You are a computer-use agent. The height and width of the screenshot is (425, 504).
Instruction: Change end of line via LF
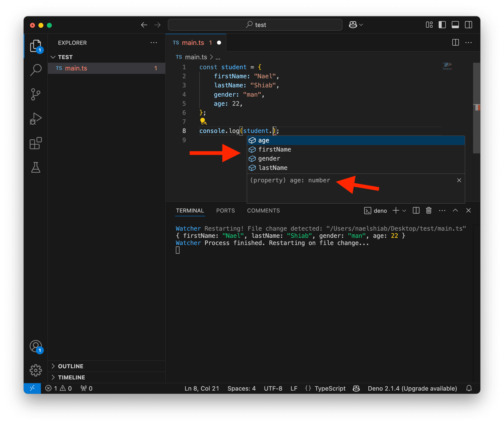click(x=294, y=388)
